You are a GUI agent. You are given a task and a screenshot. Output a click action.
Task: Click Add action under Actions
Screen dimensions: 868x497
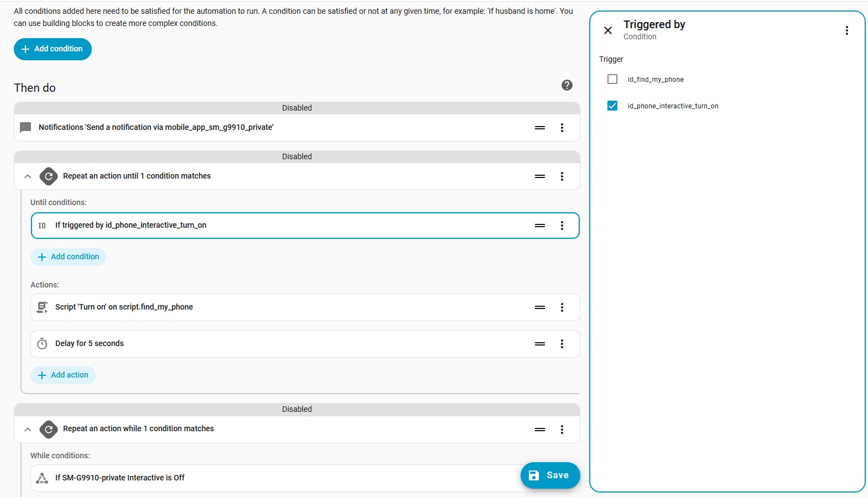pos(63,375)
